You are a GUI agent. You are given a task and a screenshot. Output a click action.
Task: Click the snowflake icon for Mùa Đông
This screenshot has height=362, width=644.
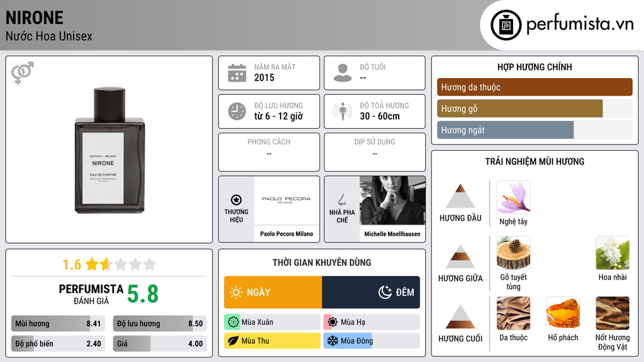coord(332,341)
